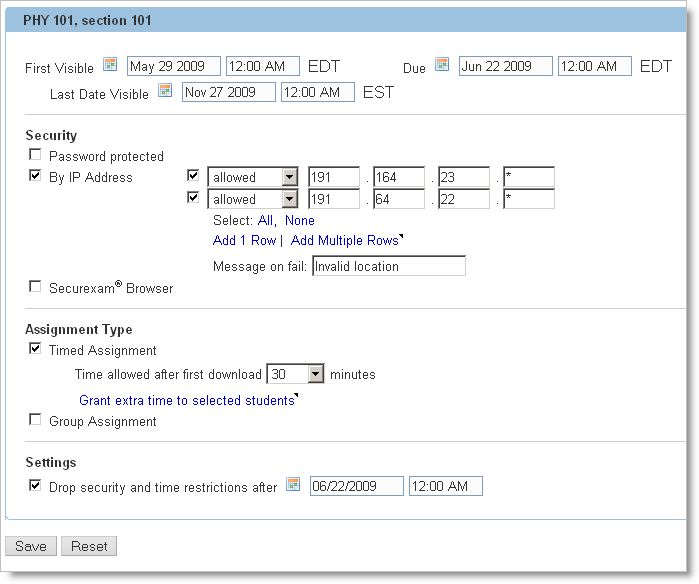This screenshot has height=584, width=699.
Task: Open the second row allowed dropdown
Action: (289, 199)
